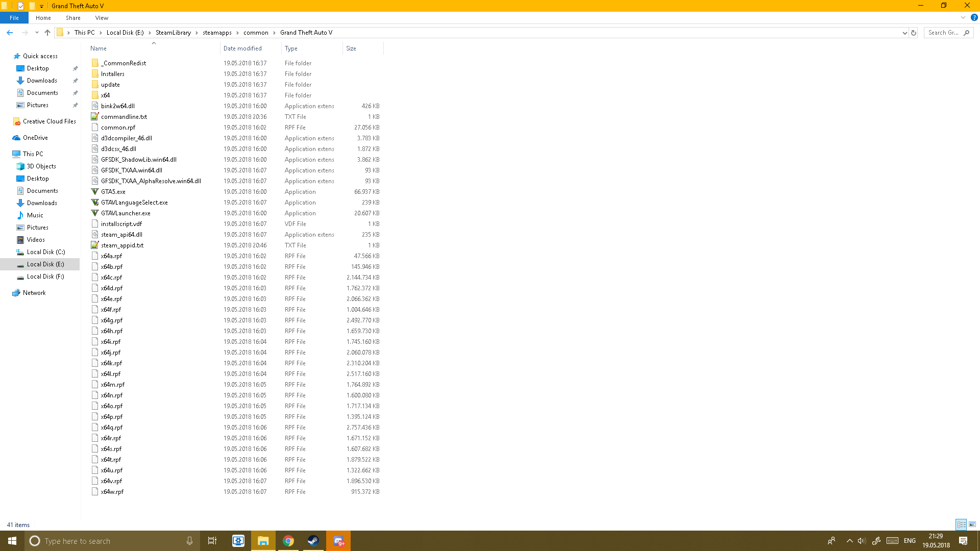Click the Properties quick access toolbar icon
The width and height of the screenshot is (980, 551).
click(21, 6)
